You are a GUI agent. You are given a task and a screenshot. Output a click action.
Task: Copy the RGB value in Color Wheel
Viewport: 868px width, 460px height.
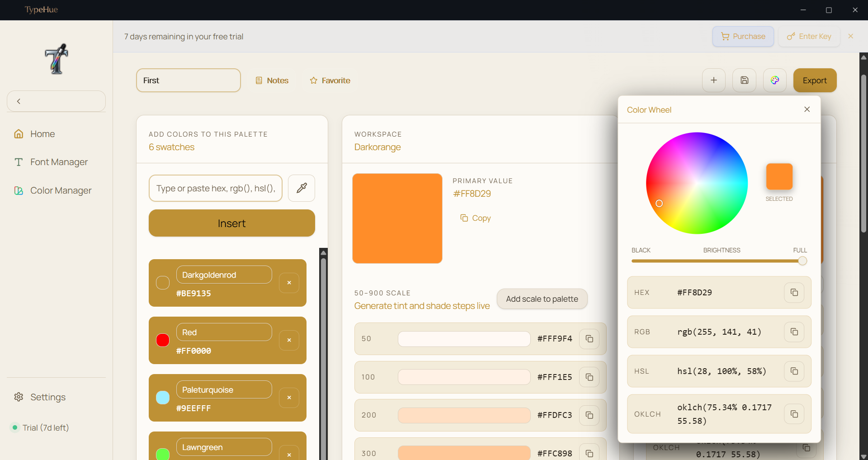pos(794,332)
